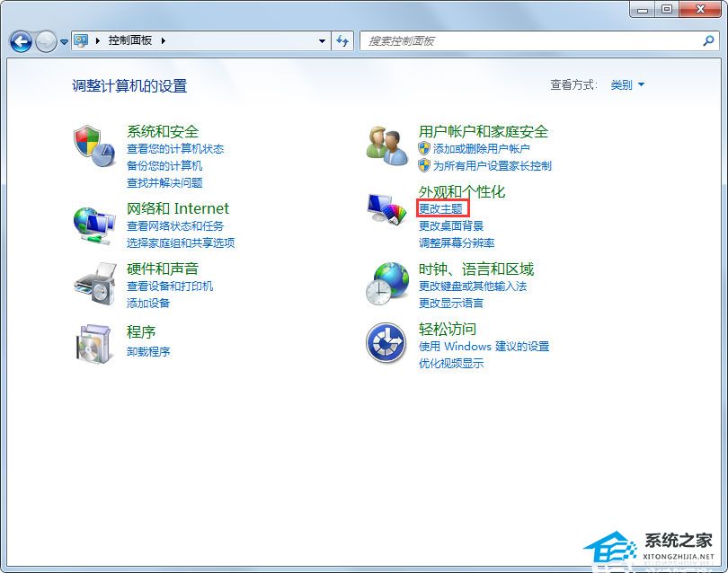Image resolution: width=728 pixels, height=573 pixels.
Task: Open the 硬件和声音 category
Action: [163, 269]
